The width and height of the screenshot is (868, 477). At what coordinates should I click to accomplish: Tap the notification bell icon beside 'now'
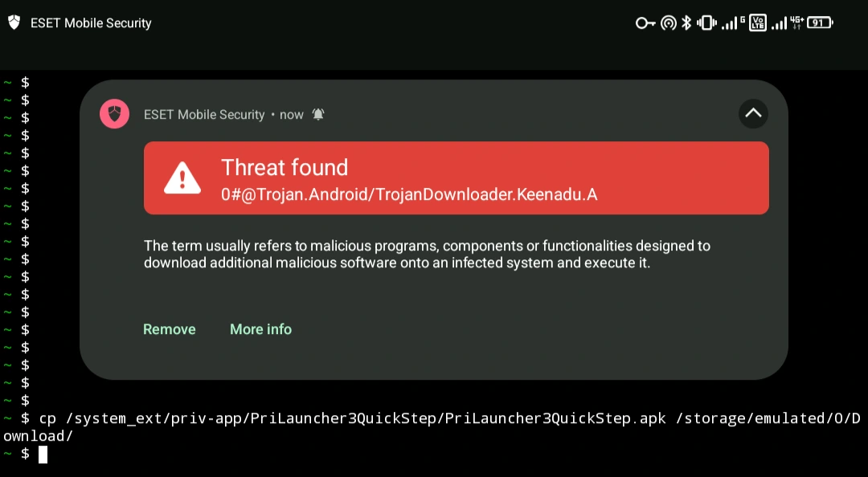[x=318, y=115]
